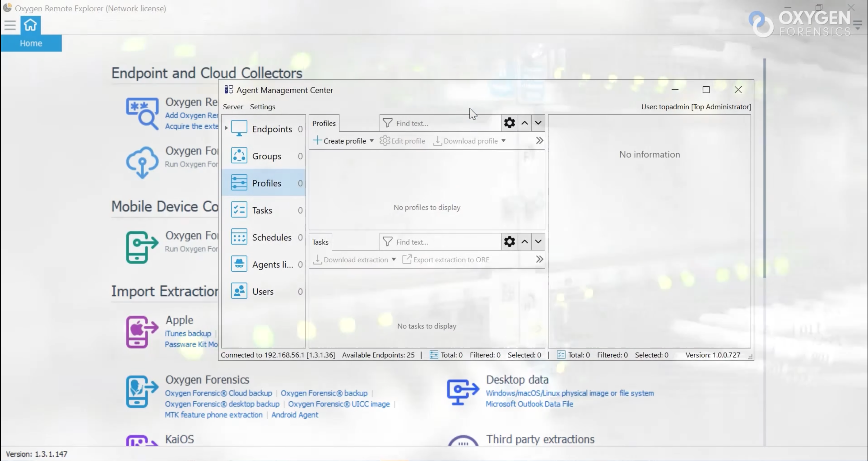Open the Download extraction dropdown arrow

tap(394, 259)
